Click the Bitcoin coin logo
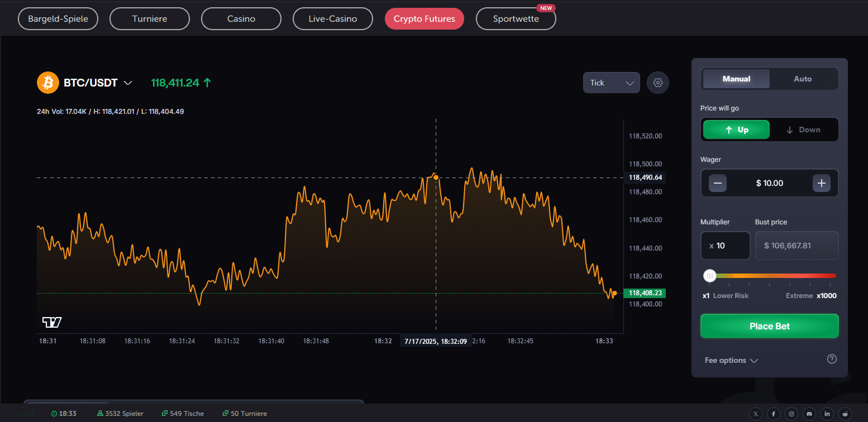The height and width of the screenshot is (422, 868). coord(48,83)
